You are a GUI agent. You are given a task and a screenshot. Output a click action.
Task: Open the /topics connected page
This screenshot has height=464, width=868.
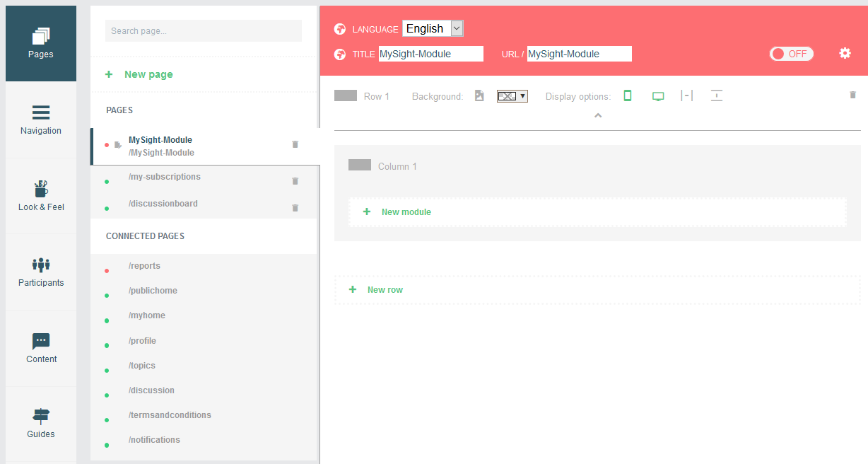(x=142, y=366)
